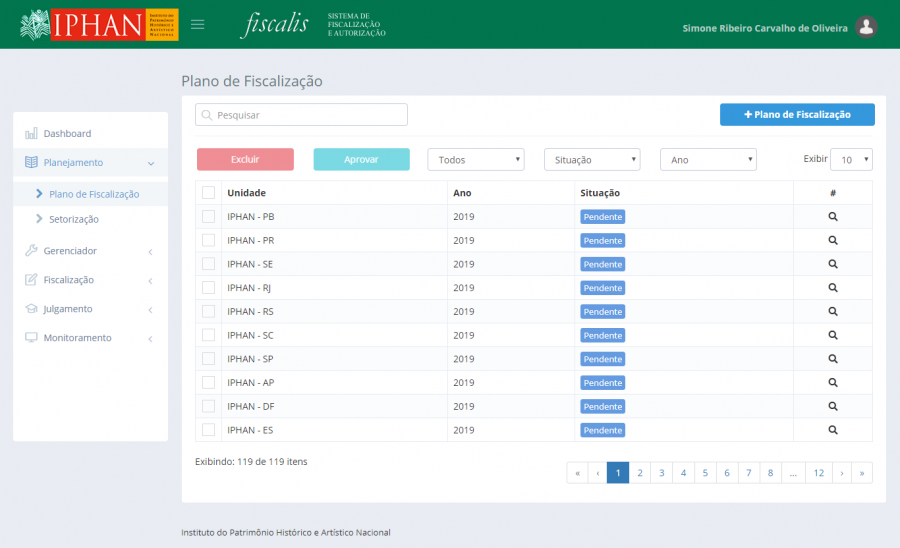
Task: Toggle the select-all checkbox in table header
Action: (208, 193)
